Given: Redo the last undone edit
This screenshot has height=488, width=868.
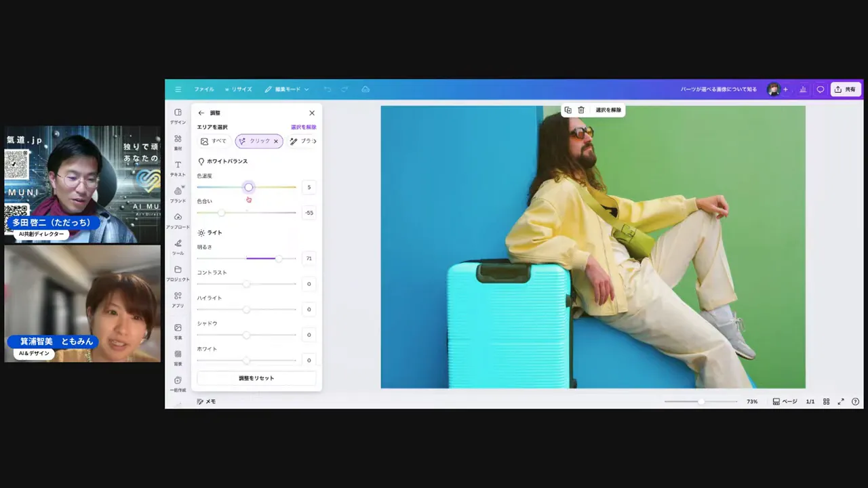Looking at the screenshot, I should (x=344, y=89).
